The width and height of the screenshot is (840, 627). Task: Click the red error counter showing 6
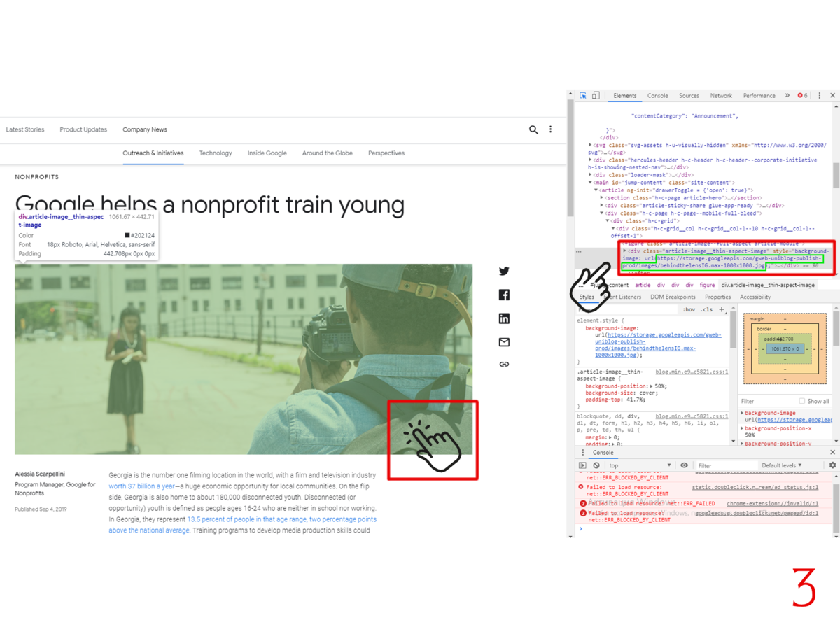pos(803,96)
